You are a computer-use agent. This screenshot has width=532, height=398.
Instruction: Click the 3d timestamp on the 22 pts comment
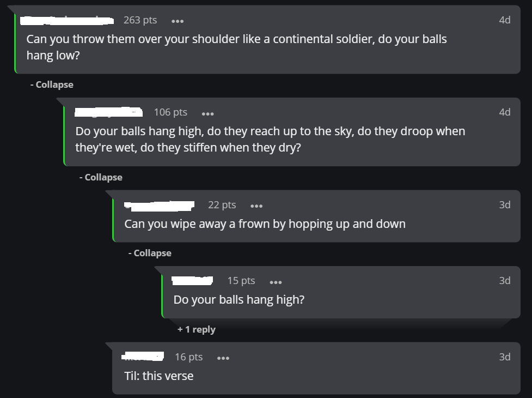coord(504,205)
